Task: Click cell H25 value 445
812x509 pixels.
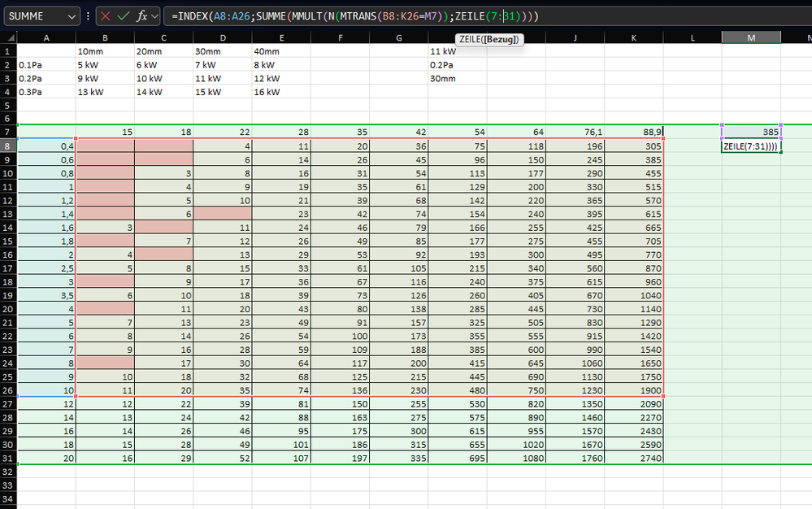Action: 458,376
